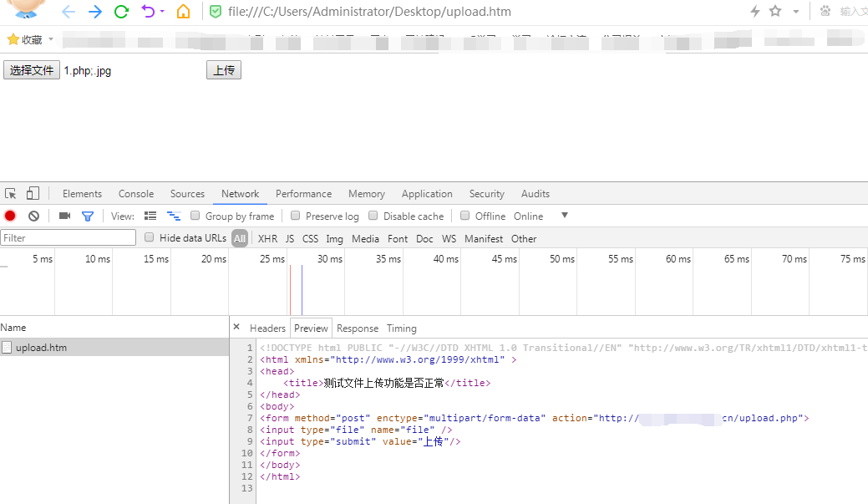Clear the network requests list
868x504 pixels.
[x=33, y=215]
